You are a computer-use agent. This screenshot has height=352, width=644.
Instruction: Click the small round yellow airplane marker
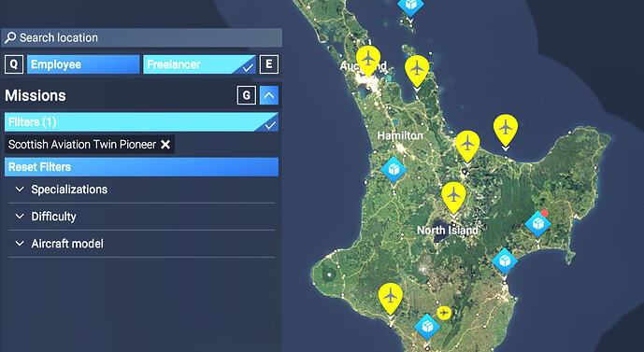(444, 313)
